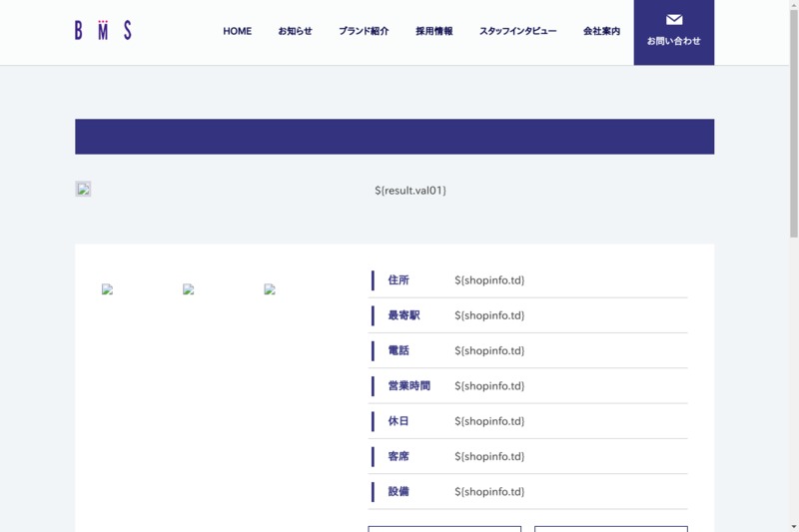The image size is (799, 532).
Task: Go to the HOME menu item
Action: click(237, 31)
